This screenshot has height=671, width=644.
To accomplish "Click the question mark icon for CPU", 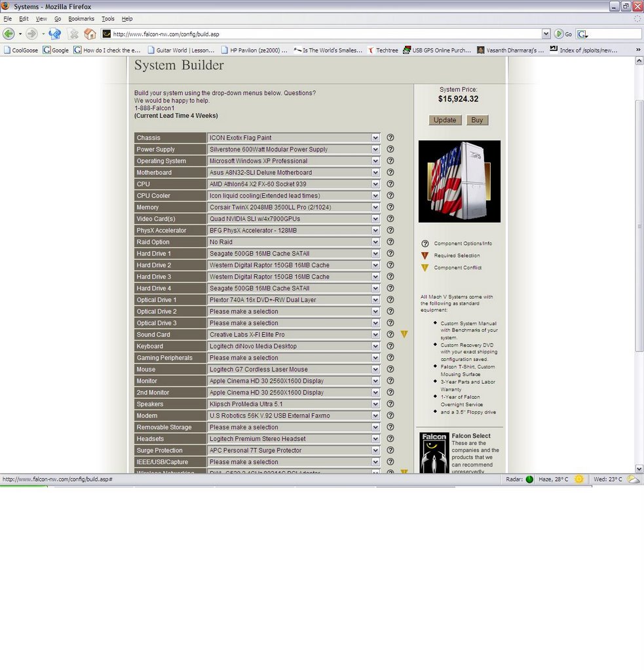I will coord(390,184).
